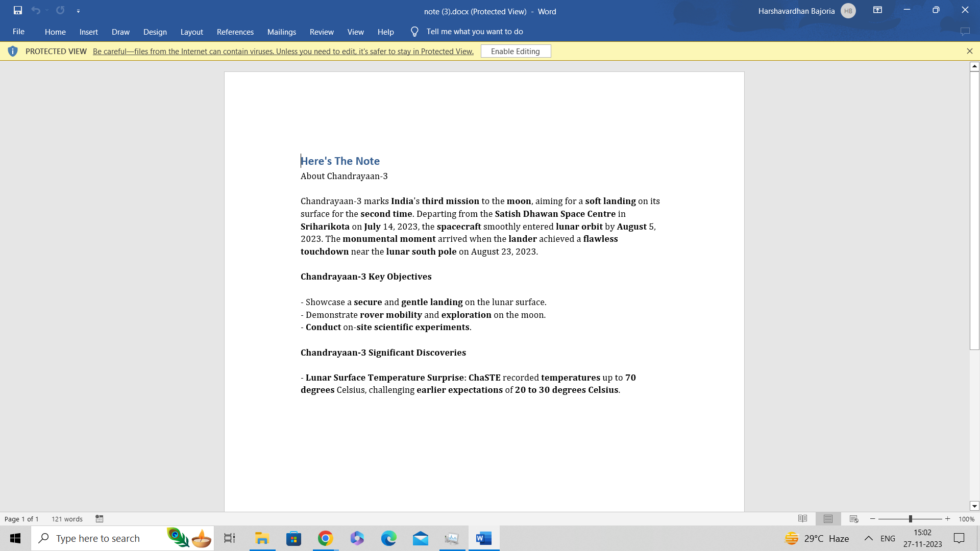Click the Redo icon in quick access
This screenshot has height=551, width=980.
pos(60,10)
